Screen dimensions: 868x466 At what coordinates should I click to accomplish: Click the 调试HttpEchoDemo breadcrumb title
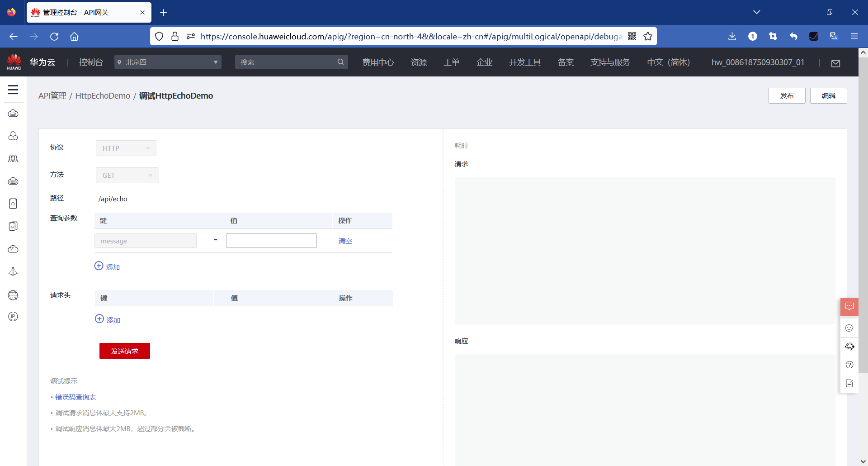click(x=176, y=96)
